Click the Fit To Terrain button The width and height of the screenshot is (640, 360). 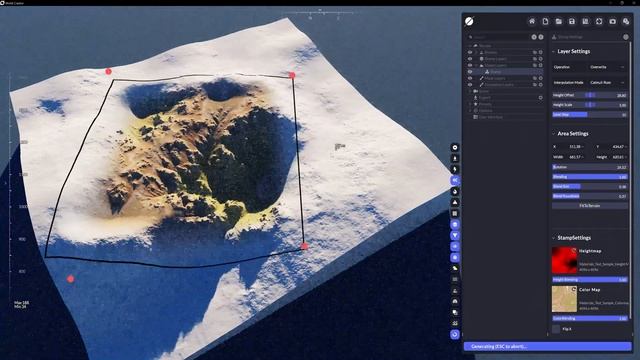pos(590,206)
